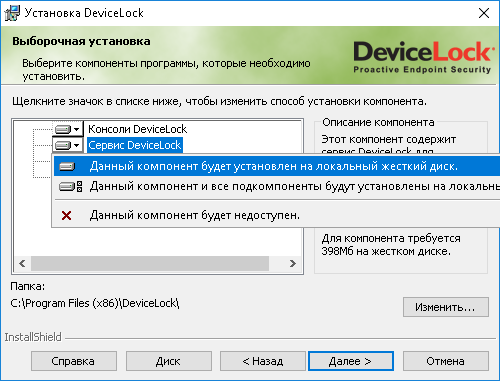The width and height of the screenshot is (500, 381).
Task: Choose install component and all subcomponents option
Action: (x=277, y=186)
